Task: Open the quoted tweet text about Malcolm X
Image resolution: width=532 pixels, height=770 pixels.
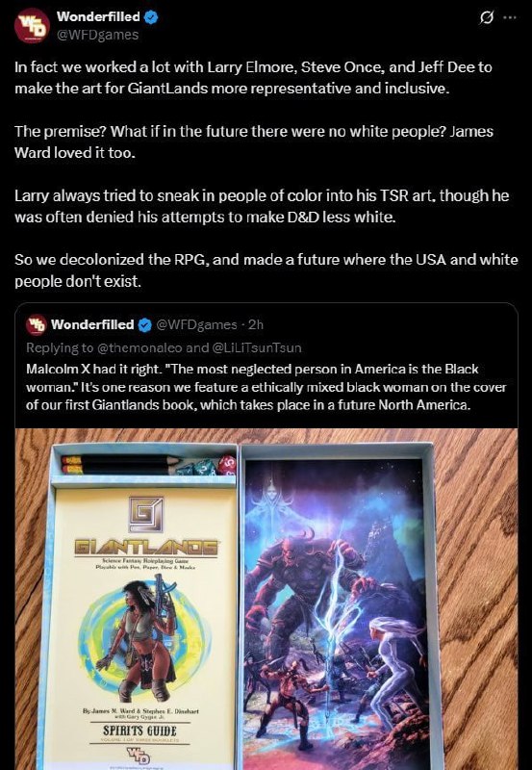Action: pyautogui.click(x=266, y=387)
